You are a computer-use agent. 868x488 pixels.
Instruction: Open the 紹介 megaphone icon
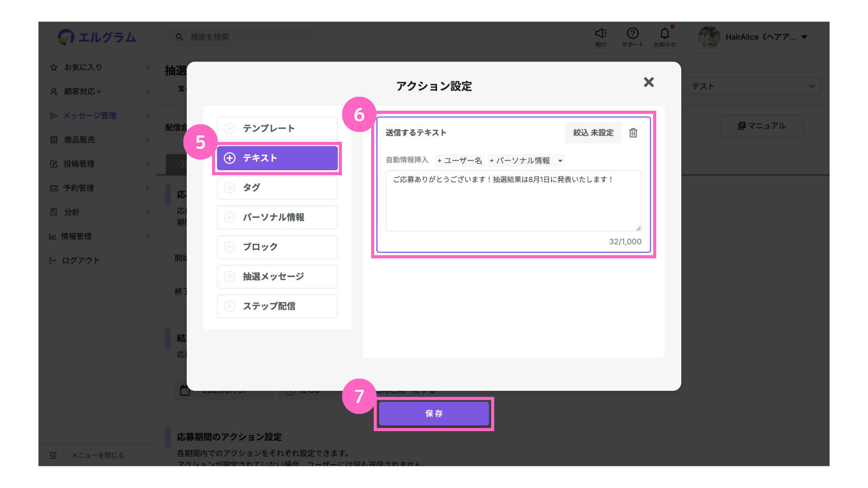[x=601, y=37]
